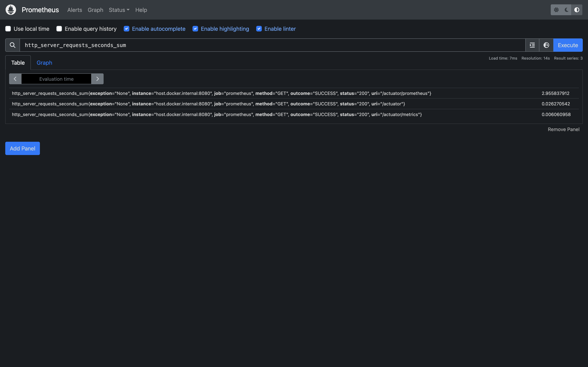
Task: Click the search magnifier icon
Action: [x=13, y=45]
